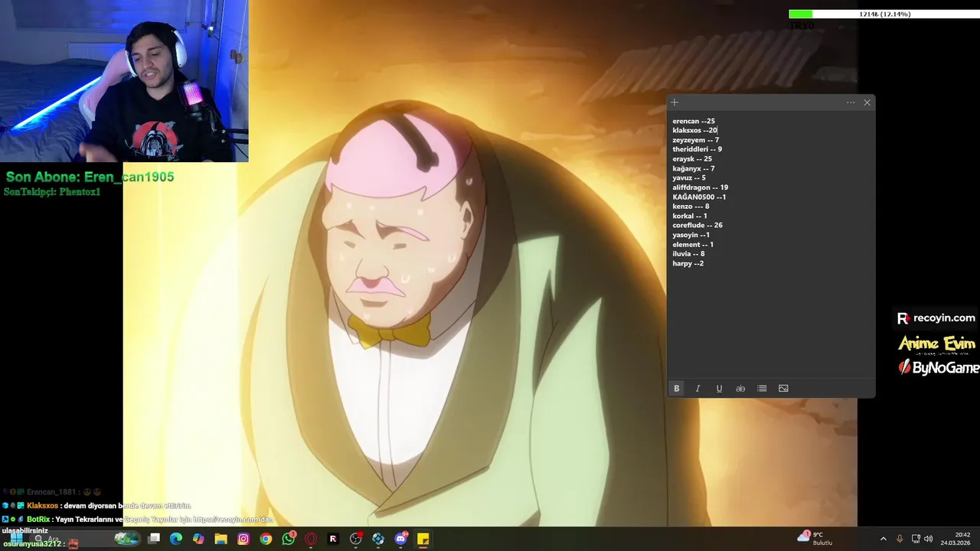Open Opera browser from the taskbar
980x551 pixels.
[x=311, y=539]
